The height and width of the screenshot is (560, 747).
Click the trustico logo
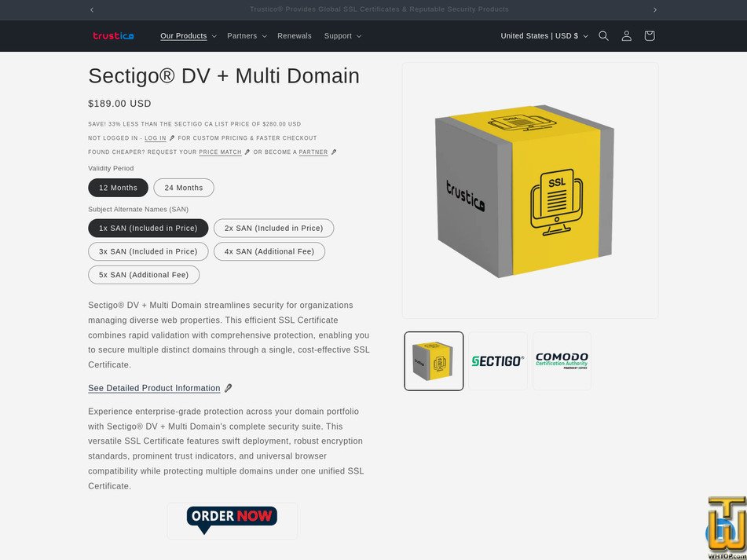point(112,35)
